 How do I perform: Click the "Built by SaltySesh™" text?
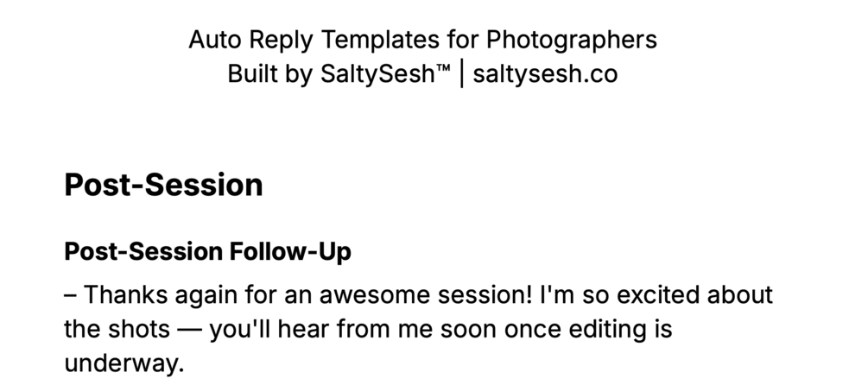[339, 74]
